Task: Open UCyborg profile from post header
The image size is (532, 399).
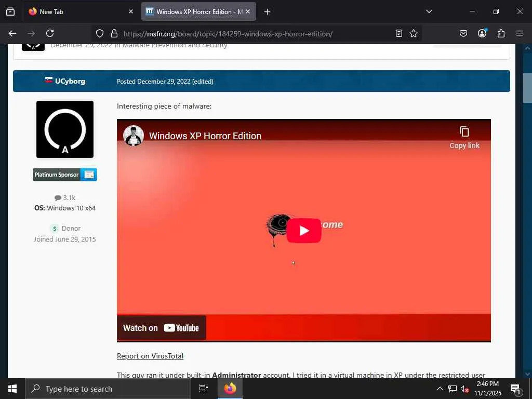Action: pyautogui.click(x=70, y=81)
